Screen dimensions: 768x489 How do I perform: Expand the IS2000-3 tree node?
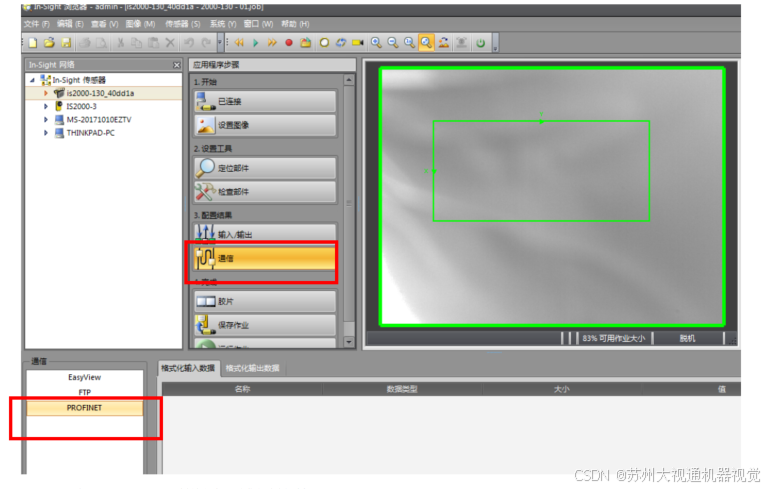[x=46, y=106]
